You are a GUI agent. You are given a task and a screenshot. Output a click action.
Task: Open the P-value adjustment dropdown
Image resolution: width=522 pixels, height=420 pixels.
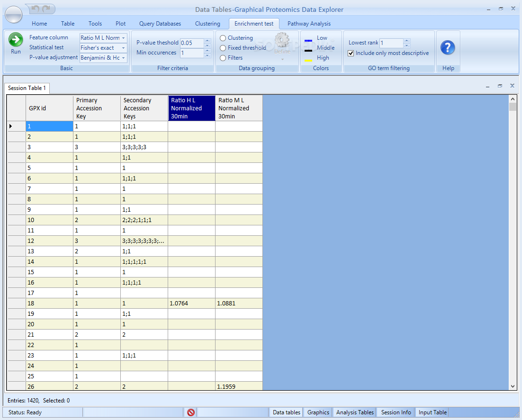(124, 58)
